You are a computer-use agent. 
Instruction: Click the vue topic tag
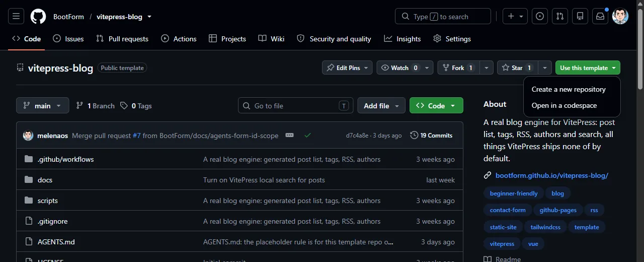(x=533, y=244)
